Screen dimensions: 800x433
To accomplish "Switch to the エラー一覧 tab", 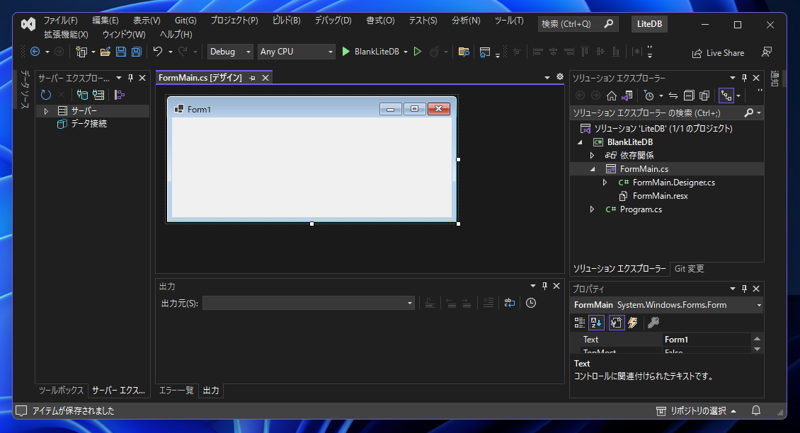I will [176, 390].
